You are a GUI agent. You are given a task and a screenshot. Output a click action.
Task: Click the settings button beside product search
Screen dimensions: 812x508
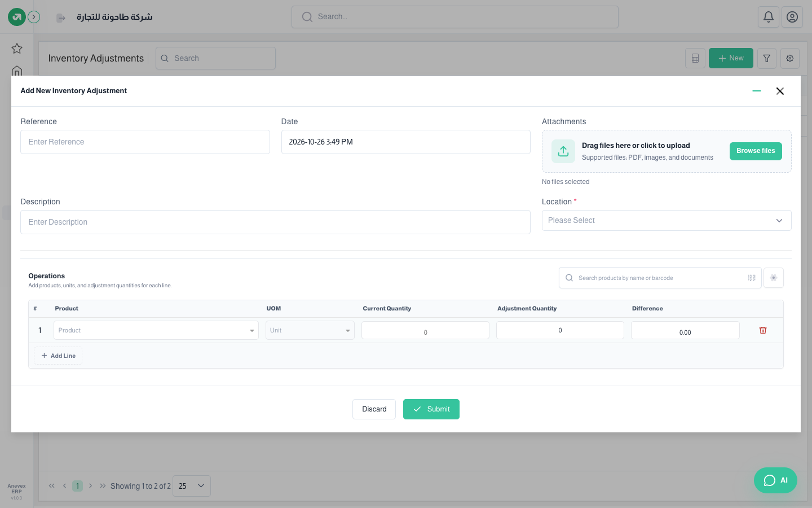(x=774, y=278)
